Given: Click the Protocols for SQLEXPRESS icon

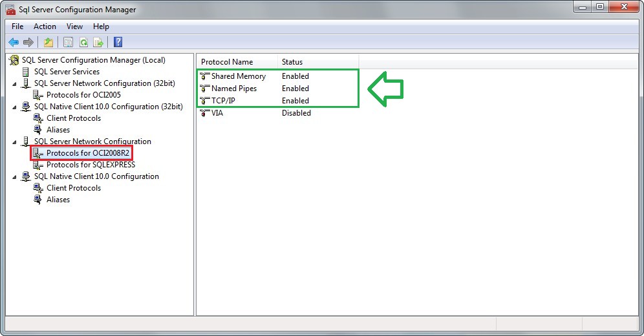Looking at the screenshot, I should point(38,165).
